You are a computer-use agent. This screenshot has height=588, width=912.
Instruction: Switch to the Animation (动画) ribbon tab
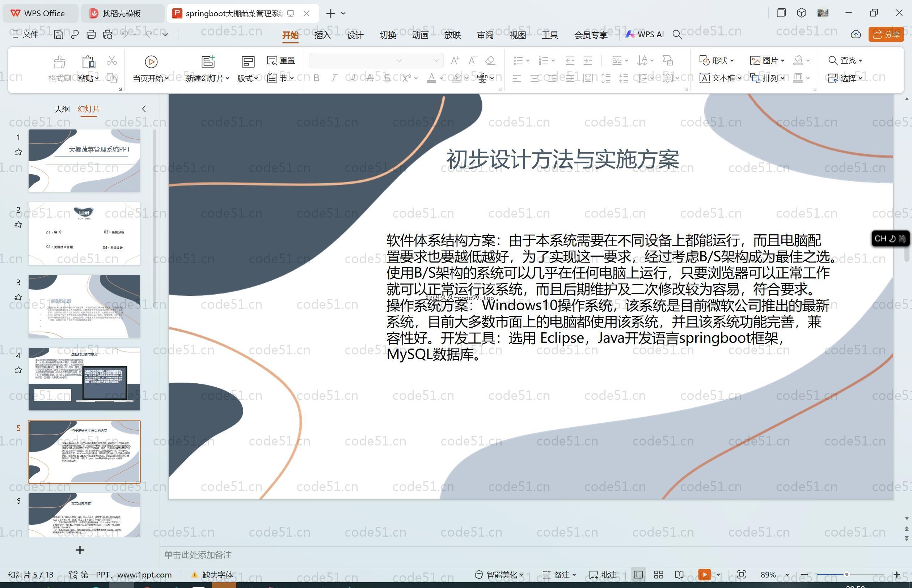[x=420, y=35]
